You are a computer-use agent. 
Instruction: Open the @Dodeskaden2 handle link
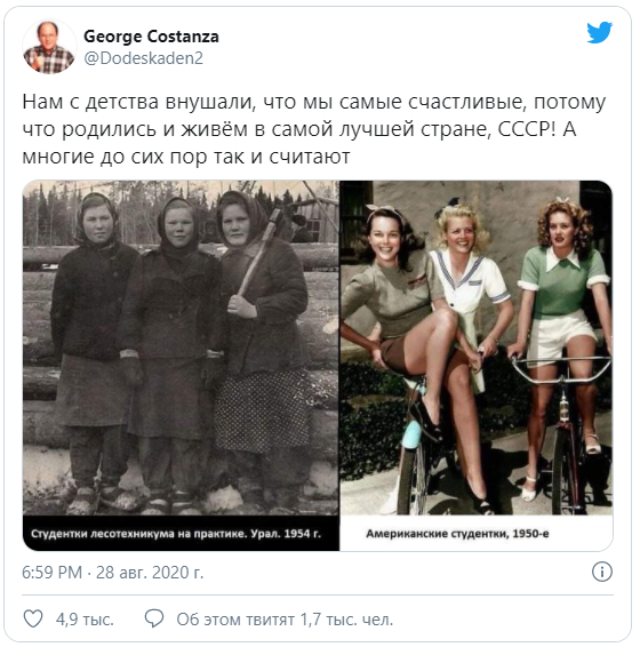tap(144, 58)
